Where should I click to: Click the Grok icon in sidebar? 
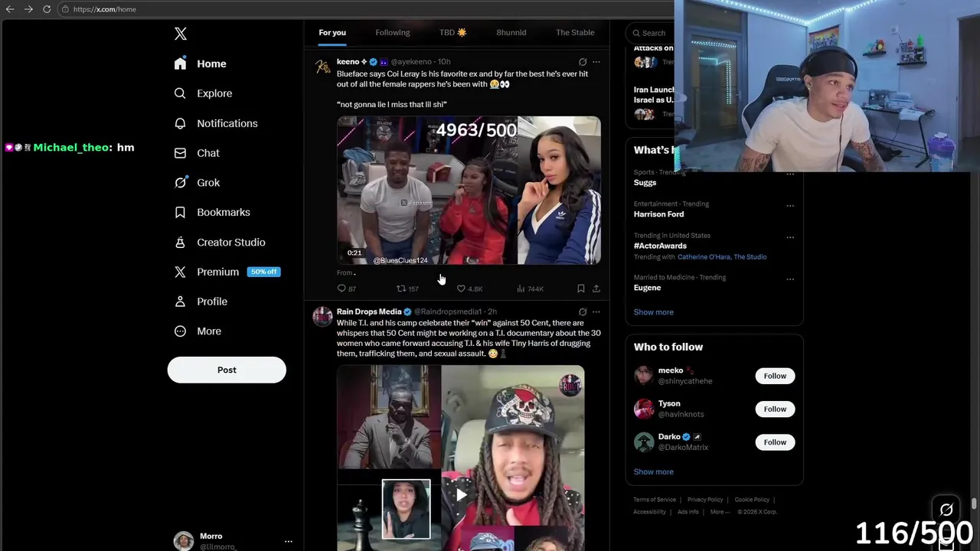(x=180, y=183)
